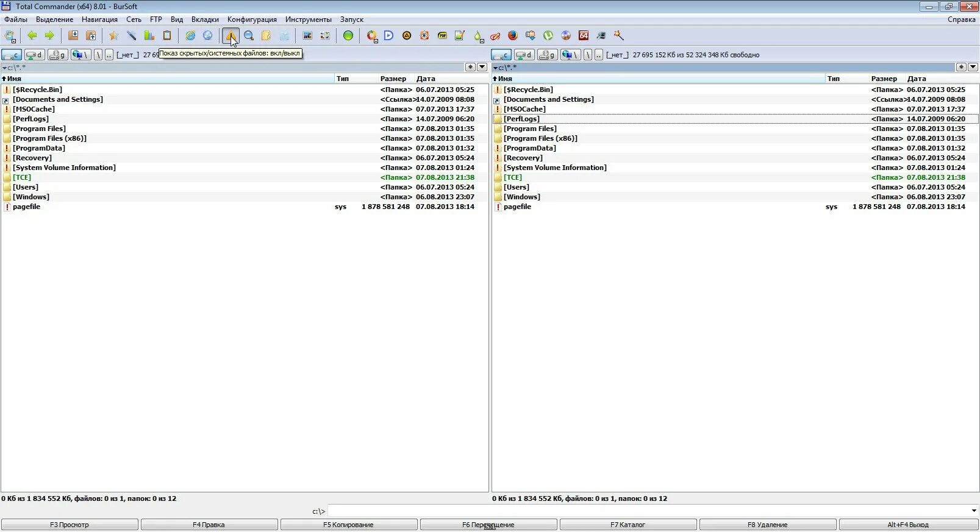Launch Internet Explorer from the toolbar
This screenshot has height=532, width=980.
pos(190,35)
